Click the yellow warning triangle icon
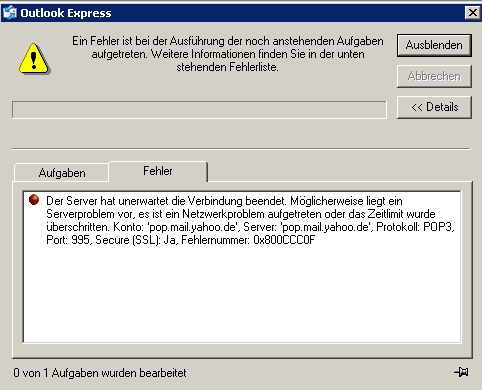This screenshot has height=390, width=482. click(34, 59)
